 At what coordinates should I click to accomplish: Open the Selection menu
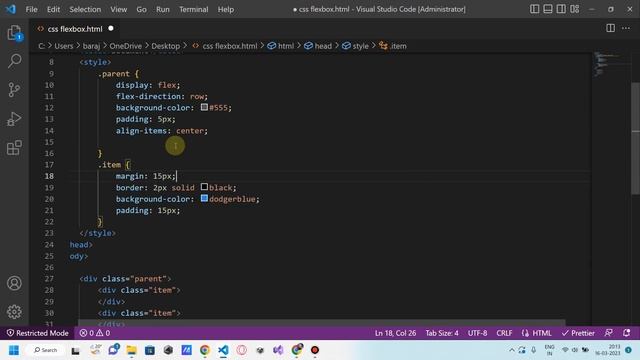pyautogui.click(x=85, y=9)
